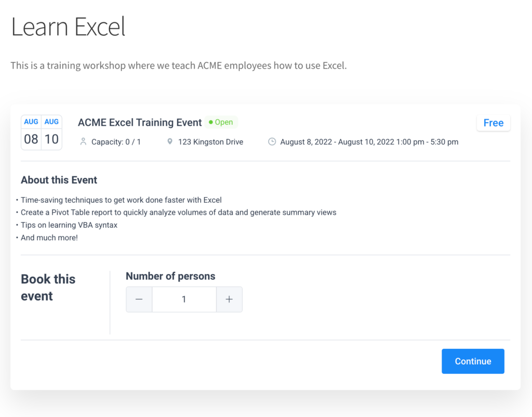Viewport: 532px width, 417px height.
Task: Click the 123 Kingston Drive address
Action: point(211,142)
